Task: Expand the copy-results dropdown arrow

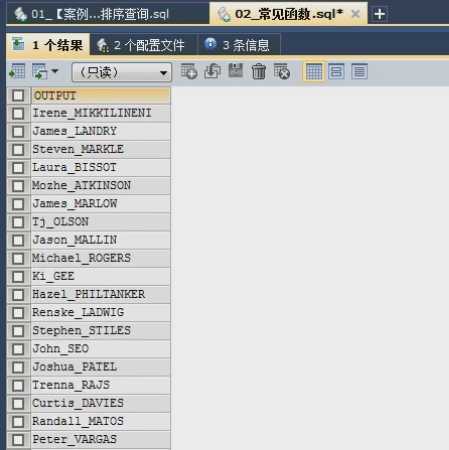Action: (55, 71)
